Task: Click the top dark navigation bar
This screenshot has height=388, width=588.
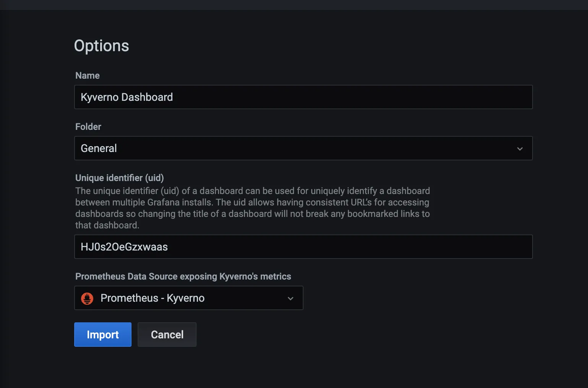Action: click(294, 5)
